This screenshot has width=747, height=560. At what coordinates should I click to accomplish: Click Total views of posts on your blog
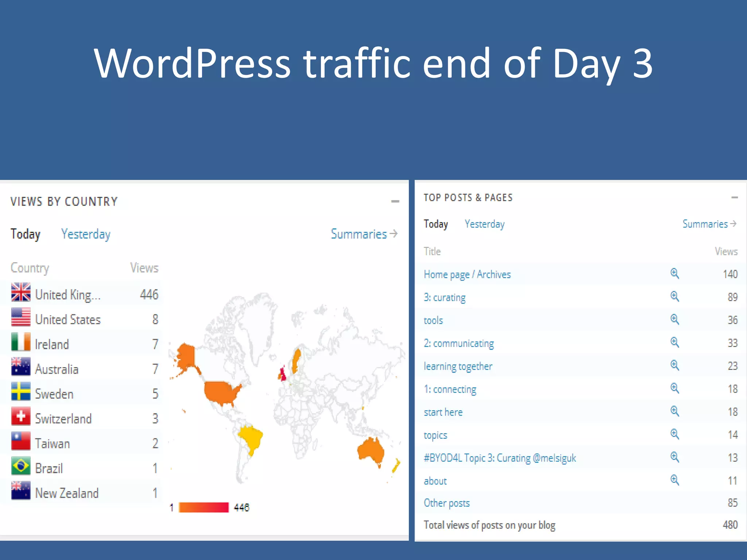(x=489, y=525)
